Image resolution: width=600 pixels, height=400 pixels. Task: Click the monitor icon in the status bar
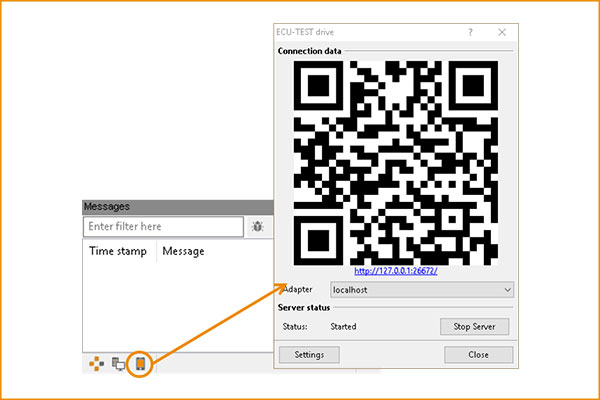[x=118, y=365]
